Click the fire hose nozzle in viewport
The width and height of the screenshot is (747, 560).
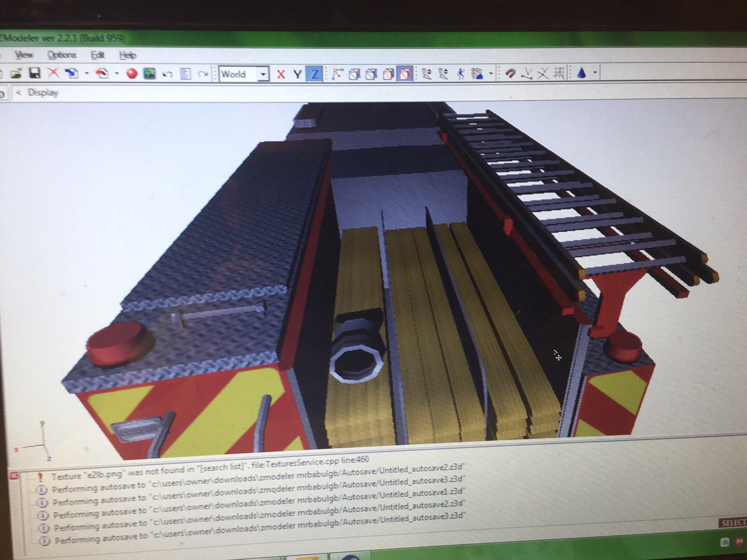click(358, 346)
